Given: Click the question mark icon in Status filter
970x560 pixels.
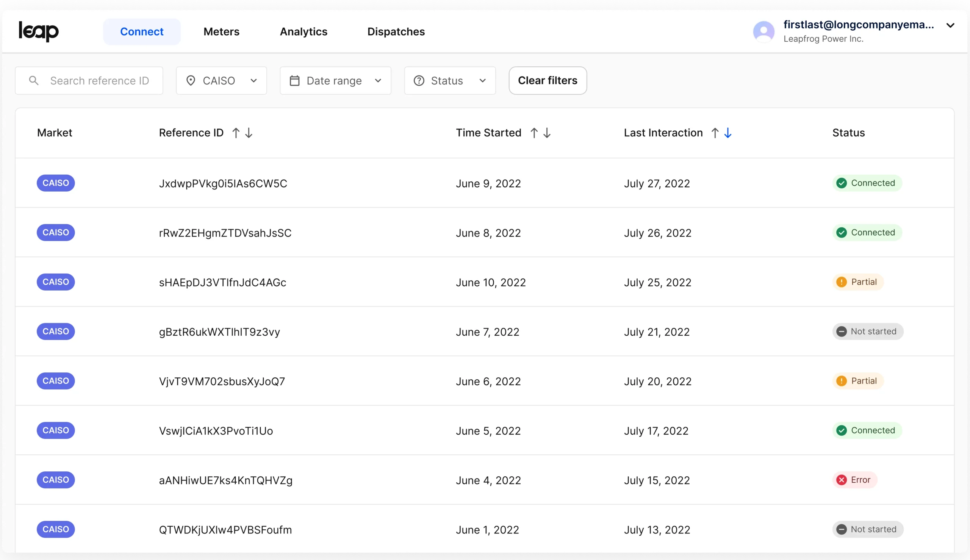Looking at the screenshot, I should point(419,80).
